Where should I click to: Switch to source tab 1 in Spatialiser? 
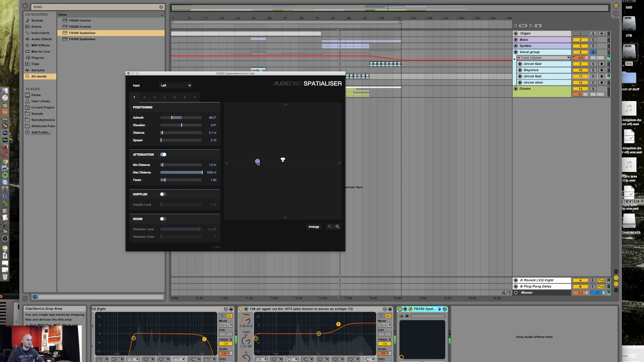pos(134,97)
